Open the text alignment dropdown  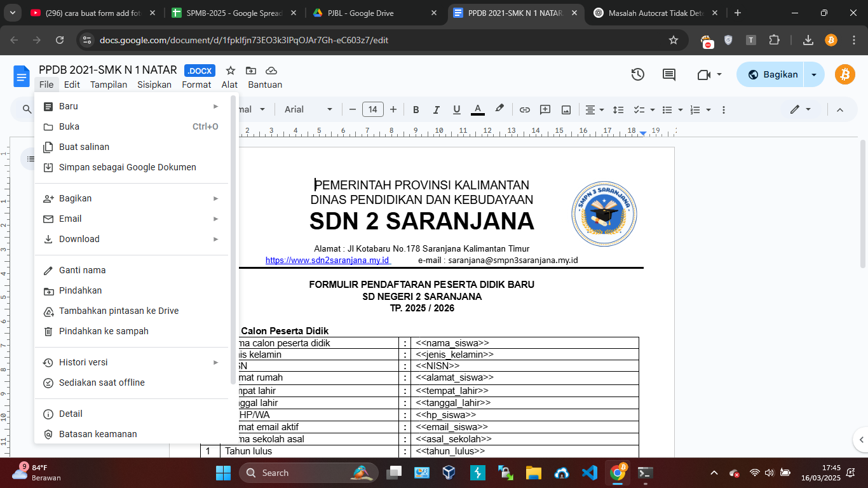pyautogui.click(x=594, y=109)
